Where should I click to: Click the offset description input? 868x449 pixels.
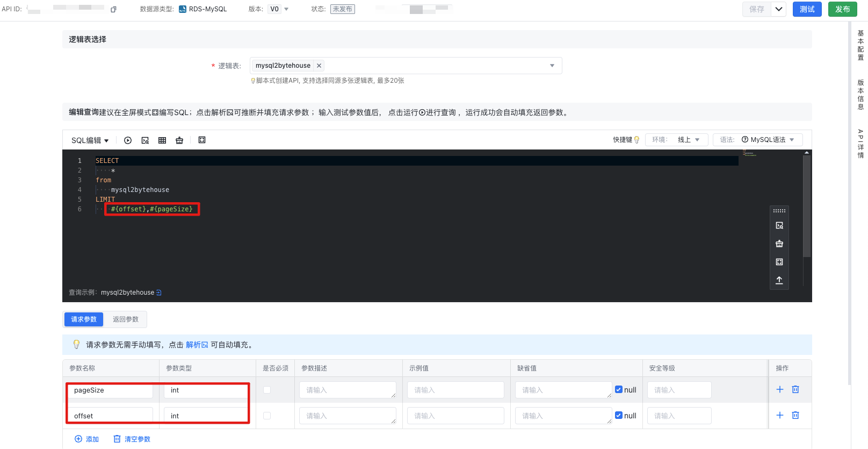coord(348,416)
